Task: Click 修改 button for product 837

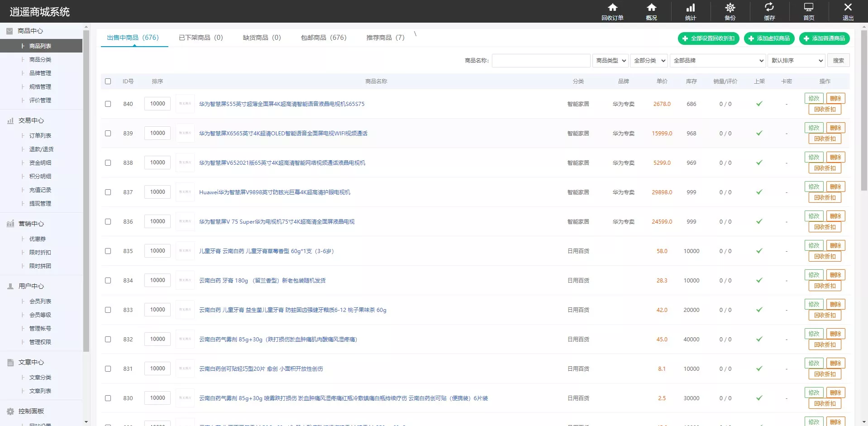Action: (814, 187)
